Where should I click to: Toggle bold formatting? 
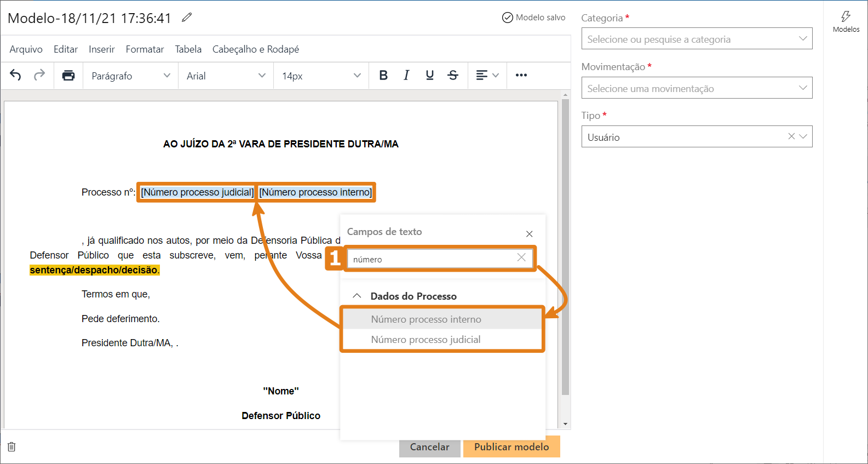click(383, 75)
